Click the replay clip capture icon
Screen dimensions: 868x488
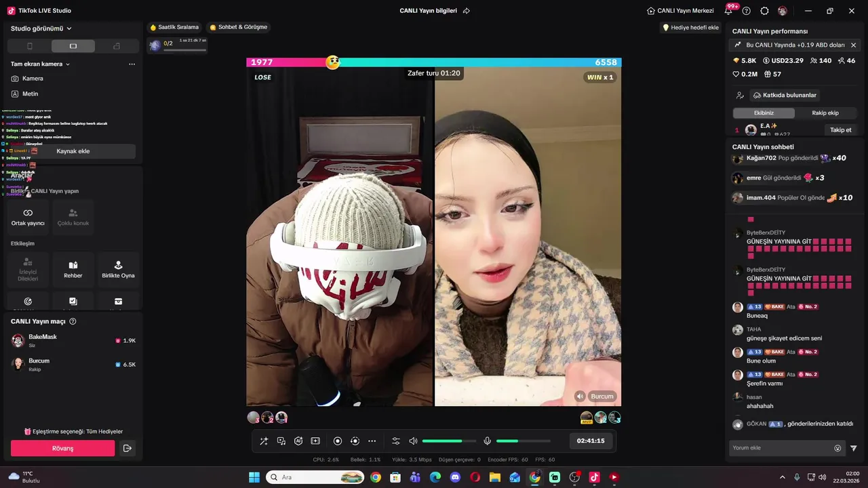coord(355,441)
